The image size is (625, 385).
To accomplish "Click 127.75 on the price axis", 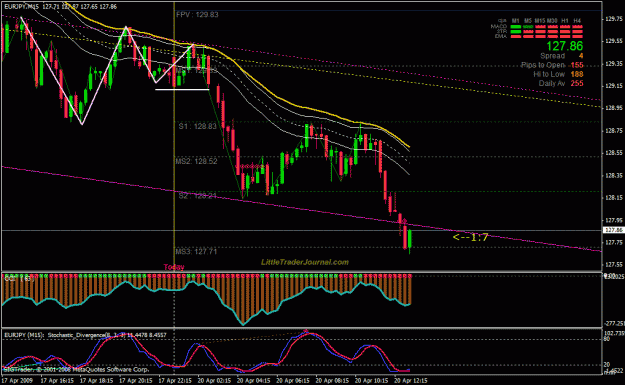I will point(614,242).
